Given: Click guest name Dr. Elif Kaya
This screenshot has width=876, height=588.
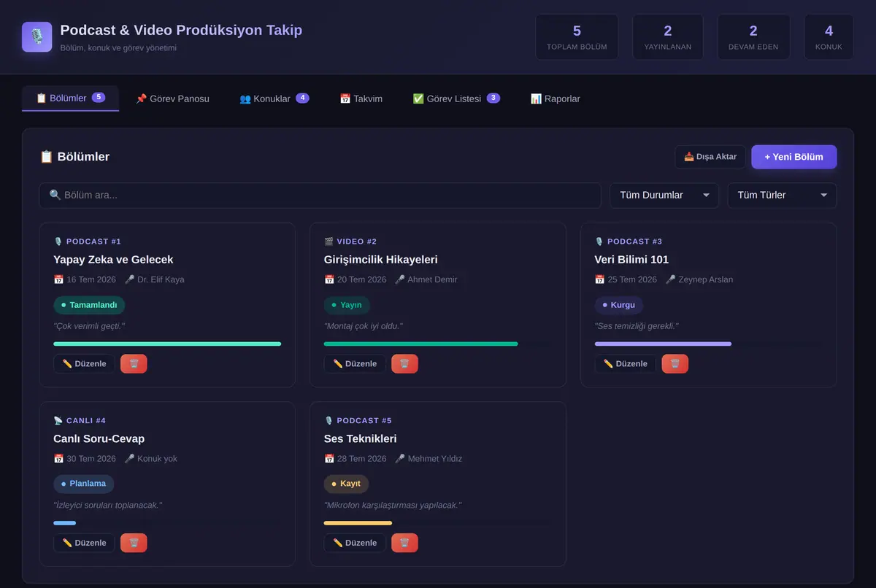Looking at the screenshot, I should coord(161,279).
